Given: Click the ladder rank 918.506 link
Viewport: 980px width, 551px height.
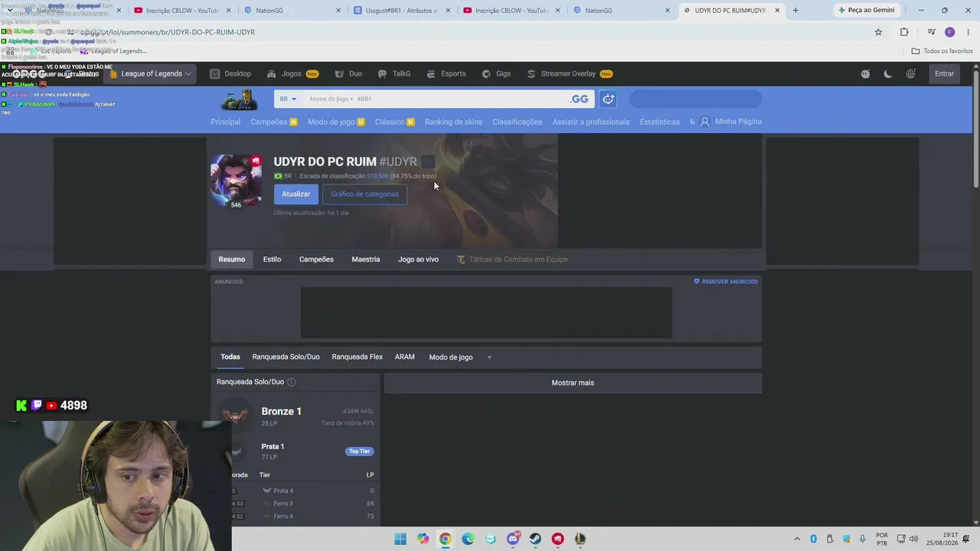Looking at the screenshot, I should (377, 176).
